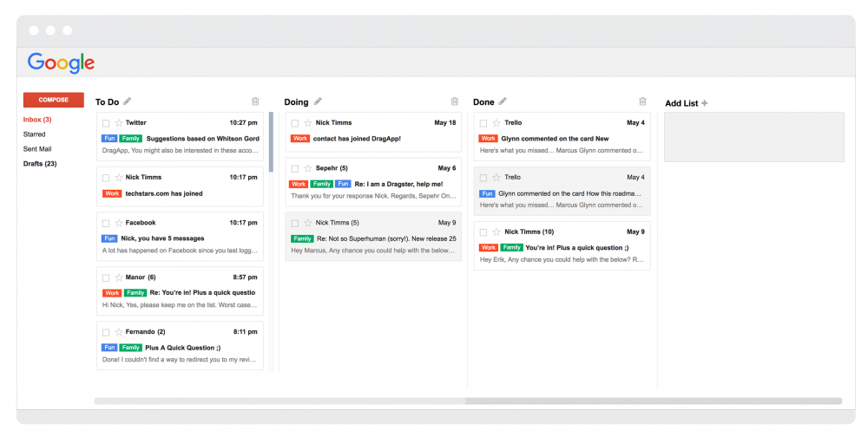Open Drafts (23) in the sidebar

pyautogui.click(x=40, y=164)
